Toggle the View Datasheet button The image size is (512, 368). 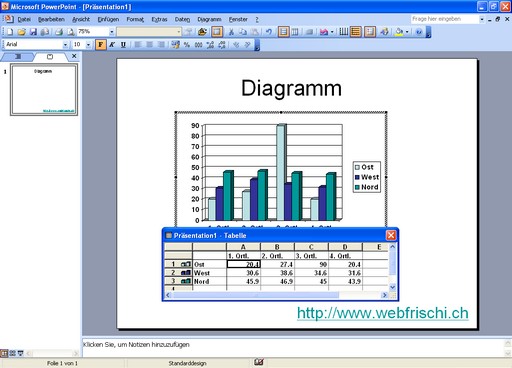tap(217, 32)
